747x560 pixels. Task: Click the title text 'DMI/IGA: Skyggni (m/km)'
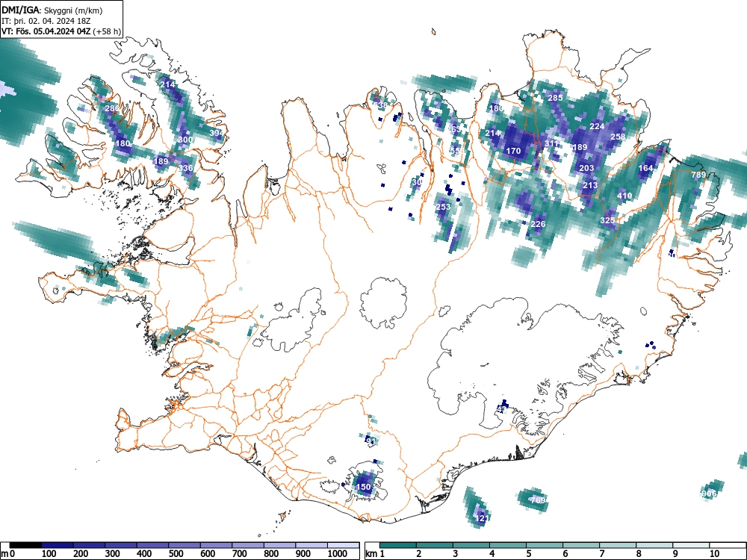coord(52,10)
